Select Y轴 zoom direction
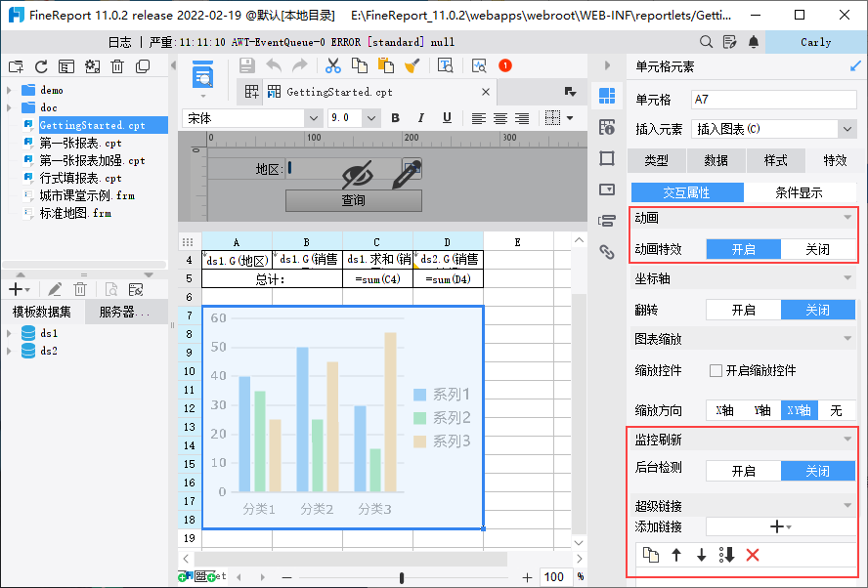The image size is (868, 588). (762, 410)
